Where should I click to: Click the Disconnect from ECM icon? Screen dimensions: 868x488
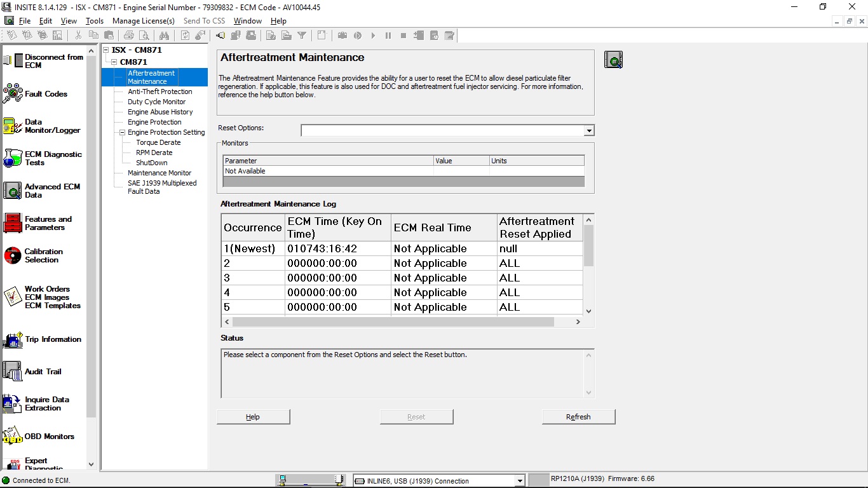[13, 61]
